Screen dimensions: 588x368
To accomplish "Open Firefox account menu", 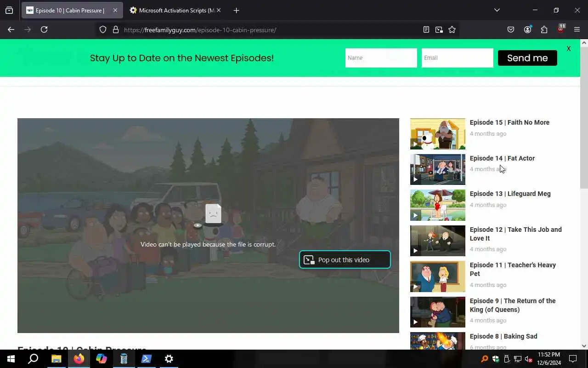I will coord(527,29).
